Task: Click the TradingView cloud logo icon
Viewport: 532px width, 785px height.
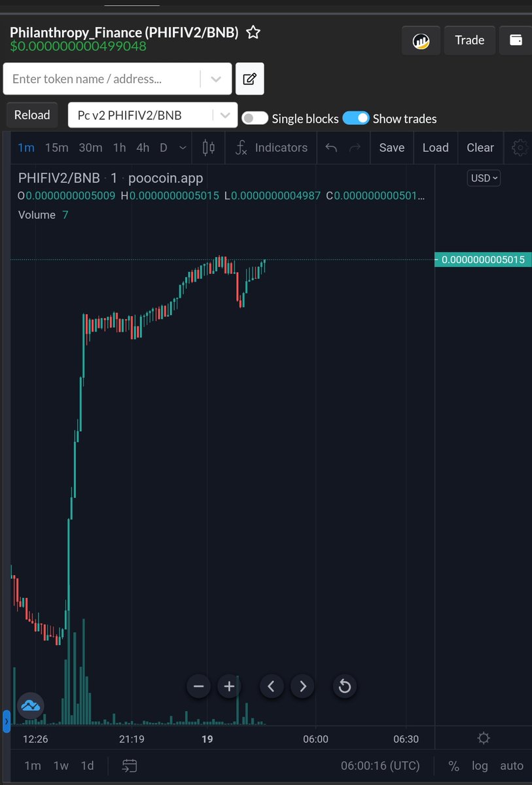Action: pyautogui.click(x=30, y=705)
